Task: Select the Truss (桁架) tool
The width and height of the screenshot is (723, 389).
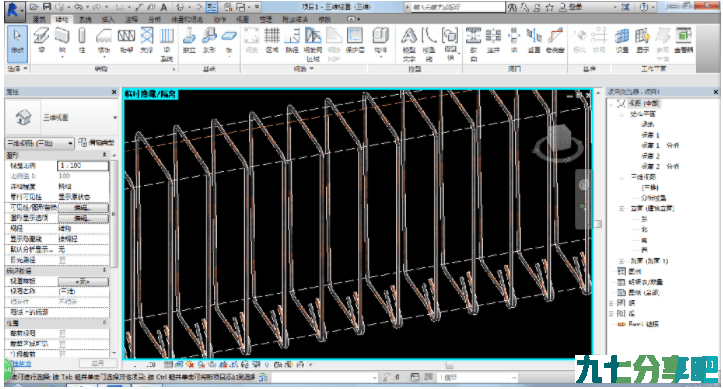Action: point(126,40)
